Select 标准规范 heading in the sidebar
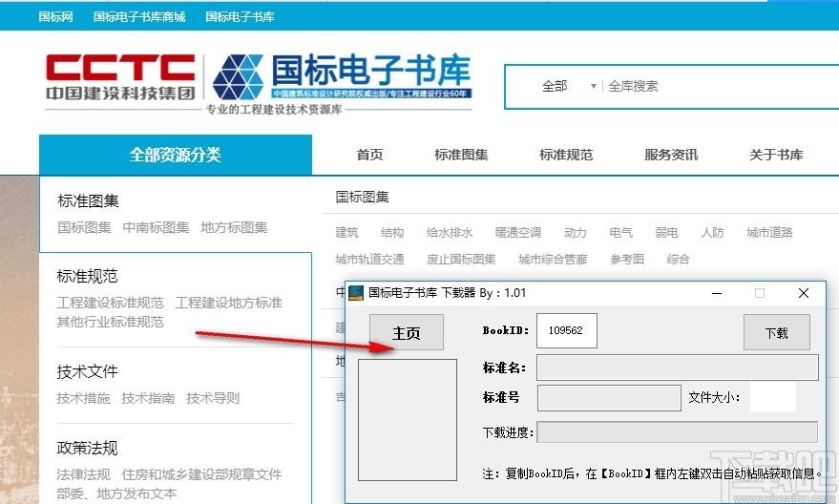839x504 pixels. click(x=87, y=276)
